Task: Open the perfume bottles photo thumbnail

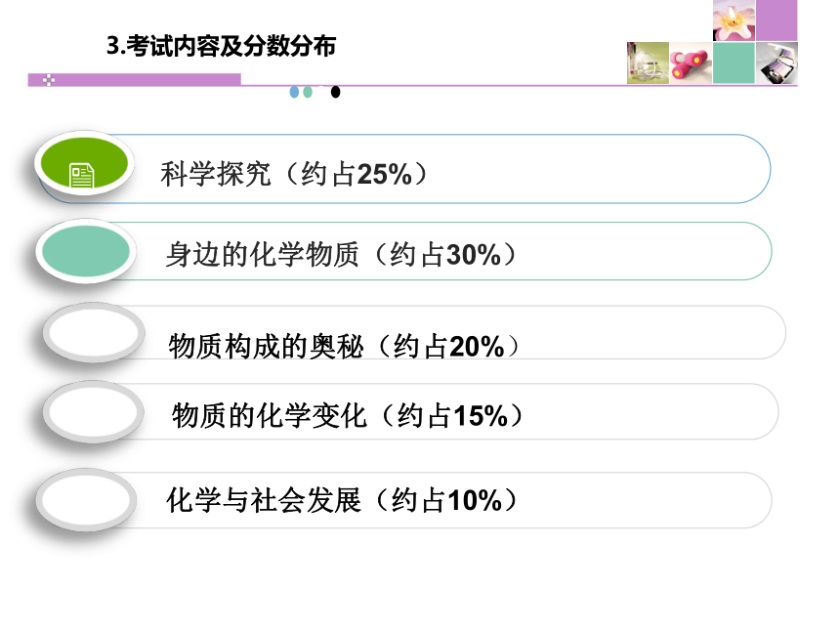Action: coord(648,63)
